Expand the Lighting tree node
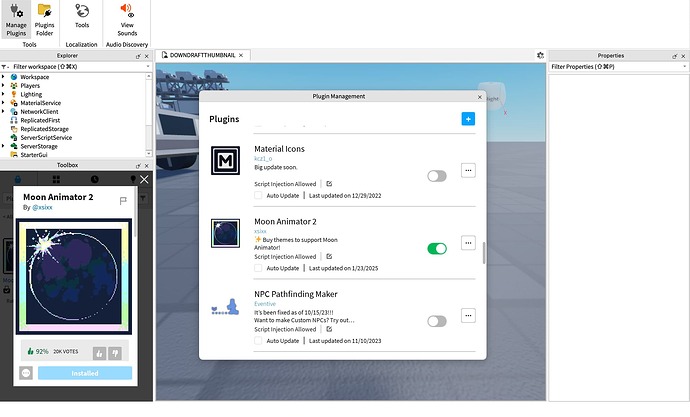The width and height of the screenshot is (690, 417). point(4,94)
